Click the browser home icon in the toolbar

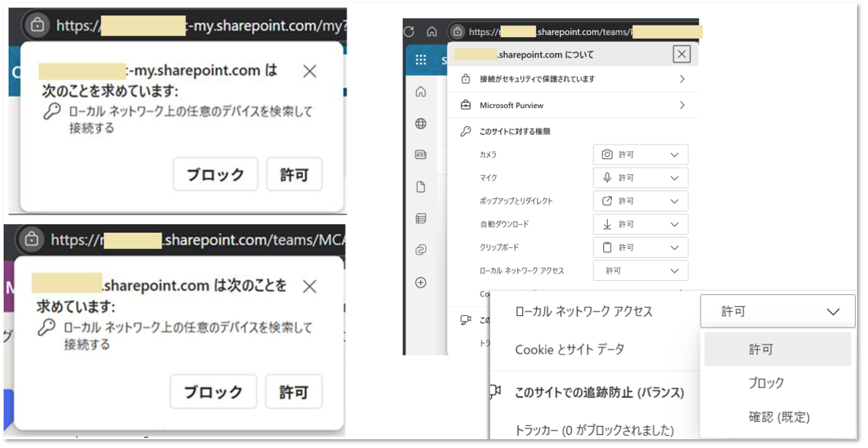tap(432, 31)
